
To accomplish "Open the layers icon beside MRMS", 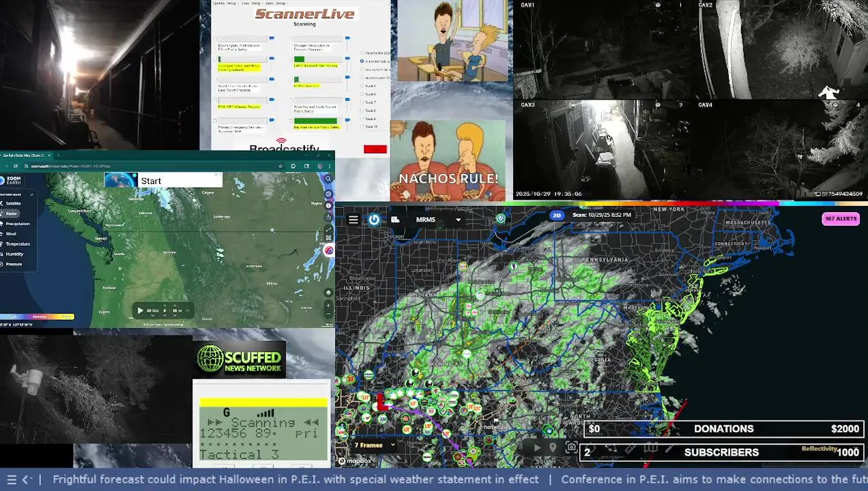I will (395, 220).
